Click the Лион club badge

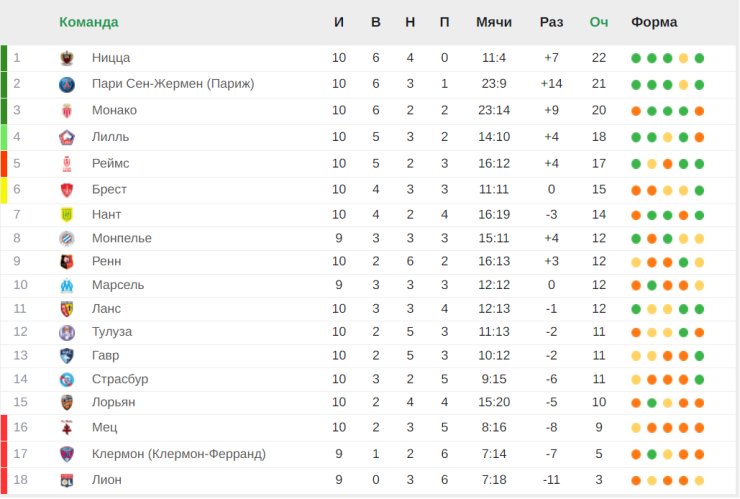point(67,480)
